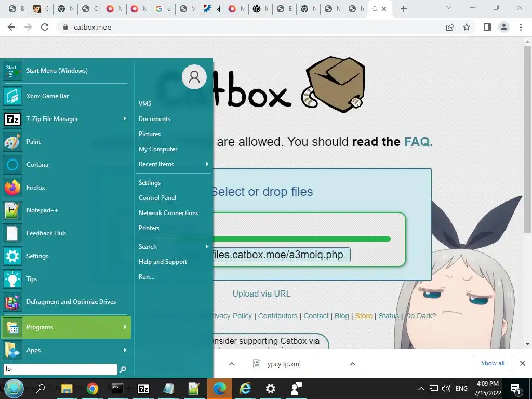Open taskbar search magnifier
The height and width of the screenshot is (399, 532).
click(x=41, y=389)
